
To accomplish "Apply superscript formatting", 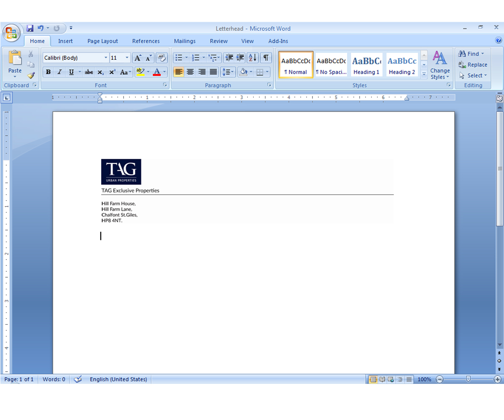I will click(112, 72).
